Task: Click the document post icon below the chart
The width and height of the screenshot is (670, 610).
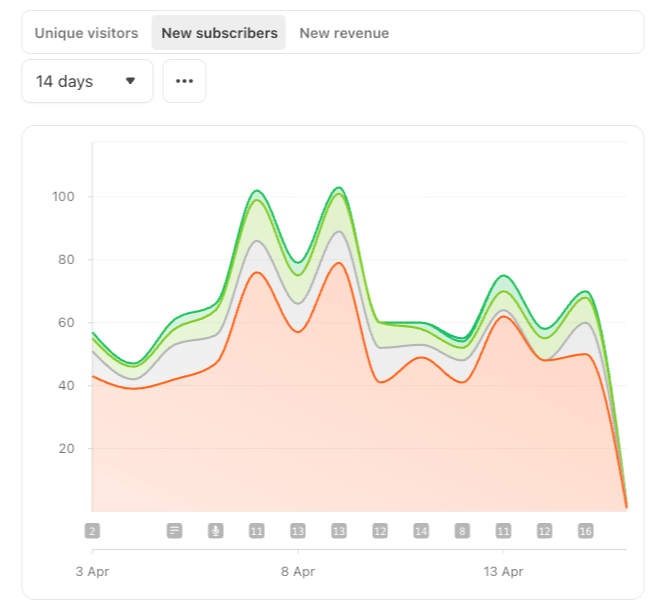Action: point(175,531)
